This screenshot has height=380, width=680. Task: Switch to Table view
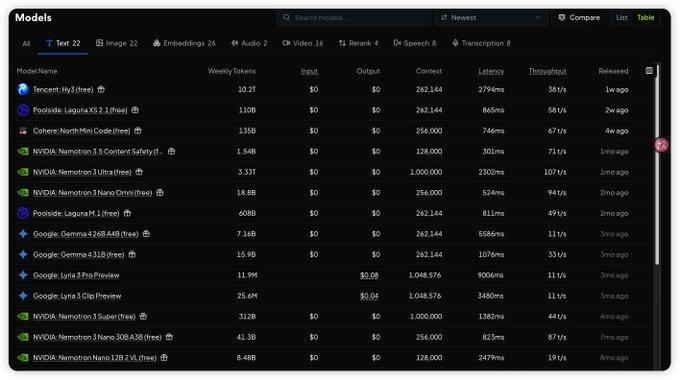pos(645,18)
